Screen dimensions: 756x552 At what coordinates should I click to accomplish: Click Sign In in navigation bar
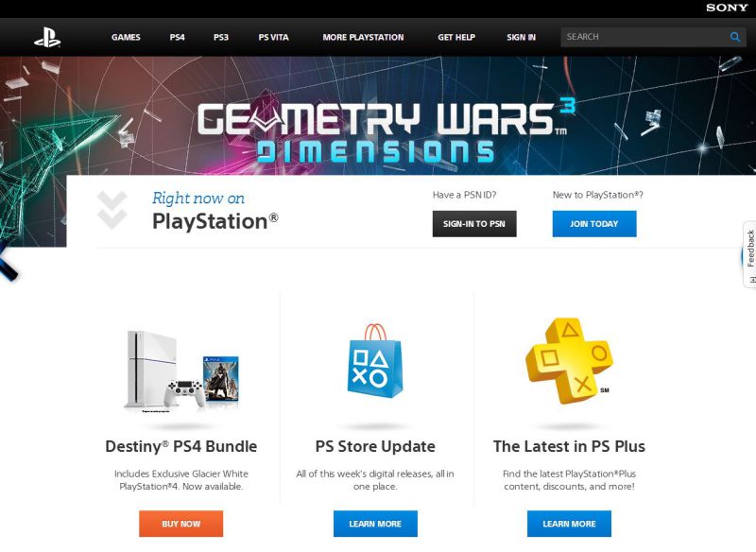tap(521, 37)
